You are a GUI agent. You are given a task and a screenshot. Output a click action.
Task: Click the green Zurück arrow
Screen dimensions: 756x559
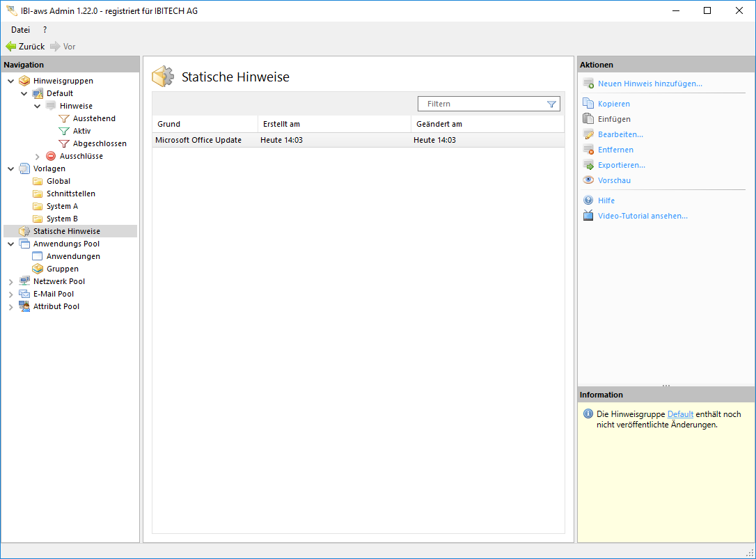pyautogui.click(x=11, y=47)
